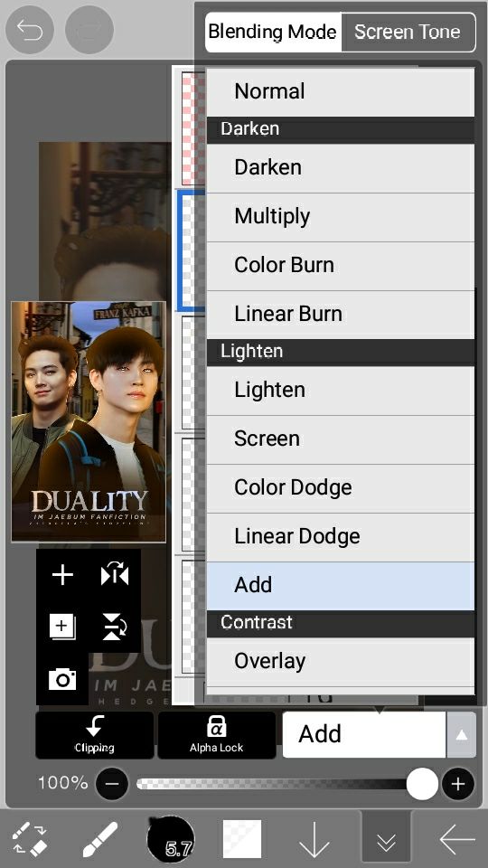Tap the redo icon beside undo
The height and width of the screenshot is (868, 488).
[x=89, y=30]
